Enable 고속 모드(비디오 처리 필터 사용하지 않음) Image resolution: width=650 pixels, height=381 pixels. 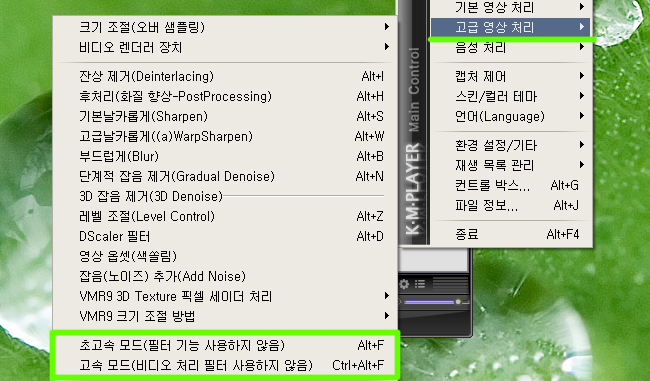click(225, 365)
